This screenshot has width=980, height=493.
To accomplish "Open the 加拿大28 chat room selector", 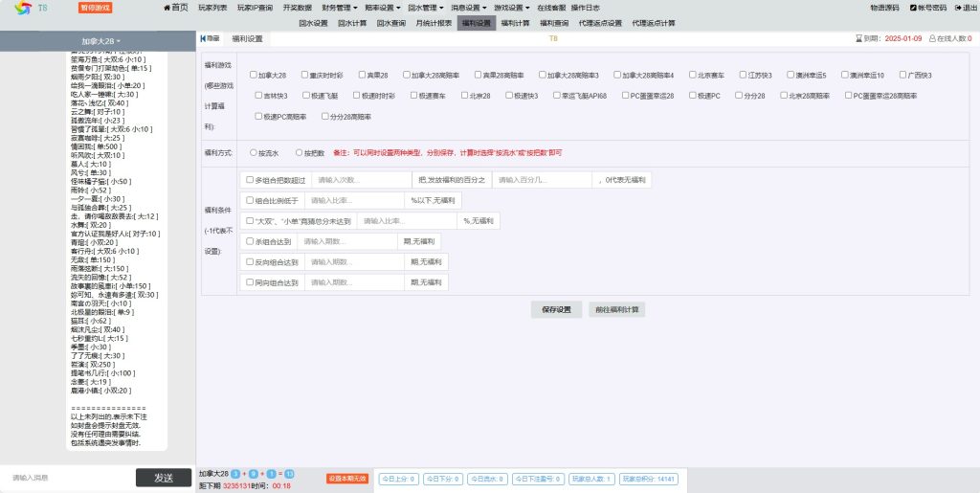I will 100,41.
